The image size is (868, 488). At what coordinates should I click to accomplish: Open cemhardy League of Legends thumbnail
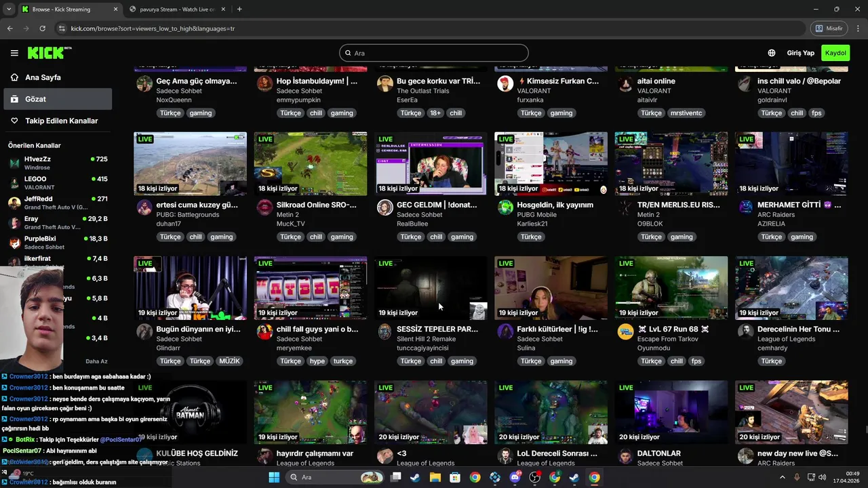791,288
